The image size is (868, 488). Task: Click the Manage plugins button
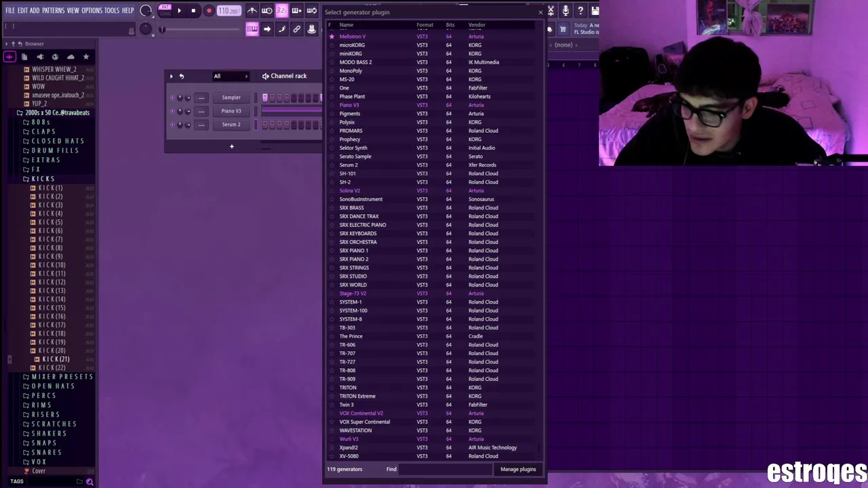[x=518, y=469]
